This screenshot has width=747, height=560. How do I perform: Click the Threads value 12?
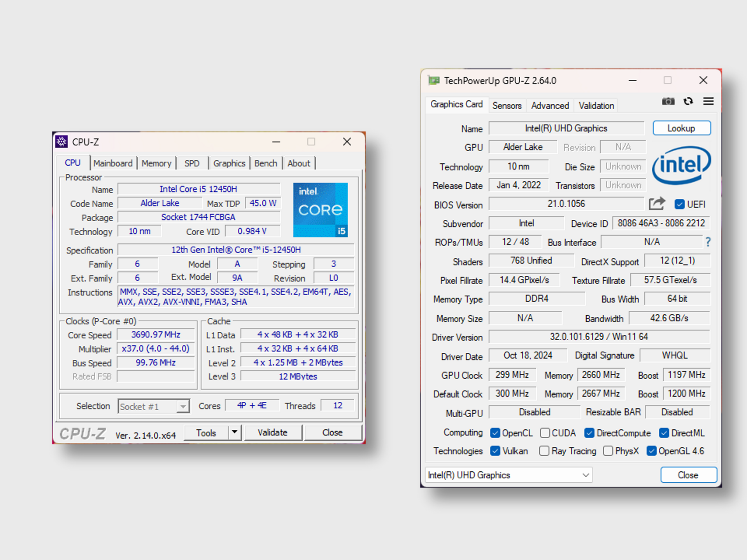coord(338,405)
